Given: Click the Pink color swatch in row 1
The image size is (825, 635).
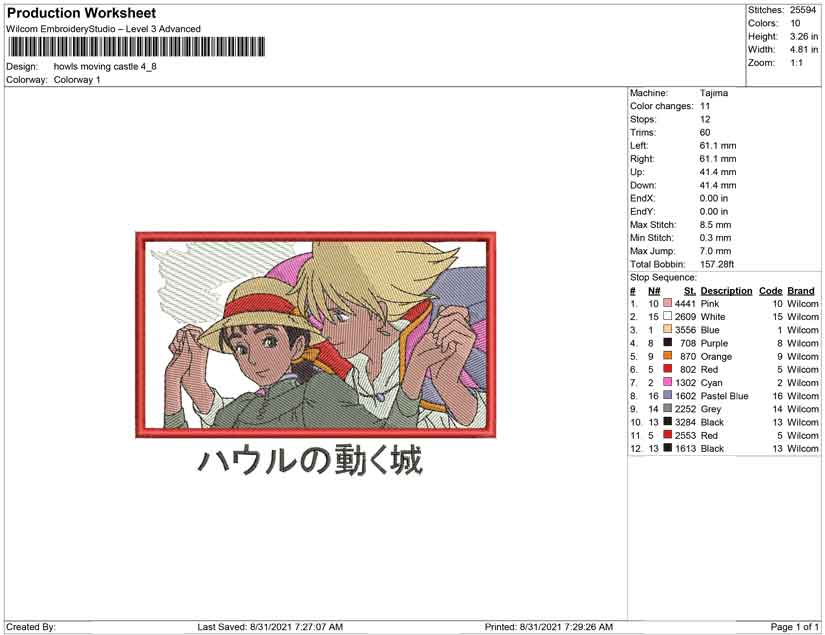Looking at the screenshot, I should 668,304.
